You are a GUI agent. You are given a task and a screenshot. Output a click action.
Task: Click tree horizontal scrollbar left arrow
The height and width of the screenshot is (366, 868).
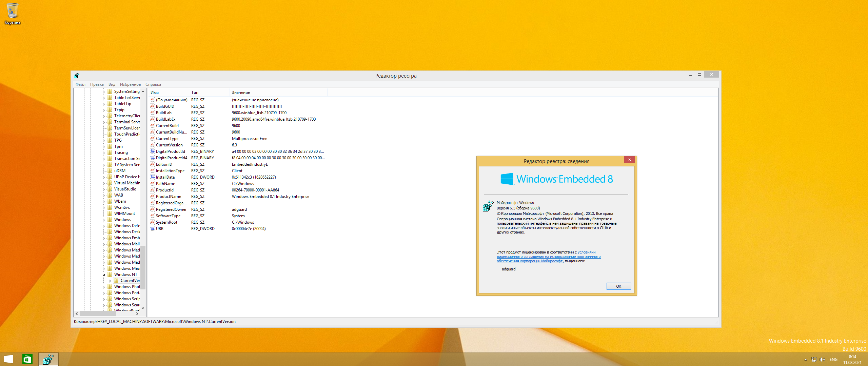click(x=77, y=313)
